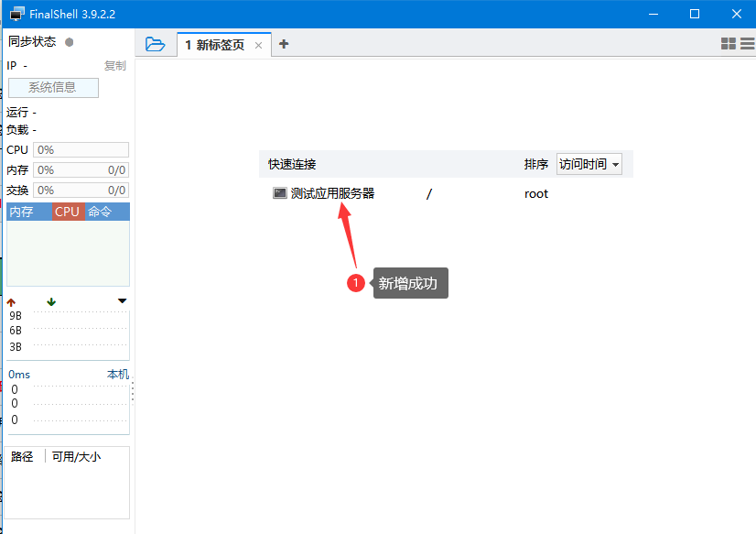Click the upload arrow in the traffic panel
The width and height of the screenshot is (756, 534).
(x=10, y=301)
